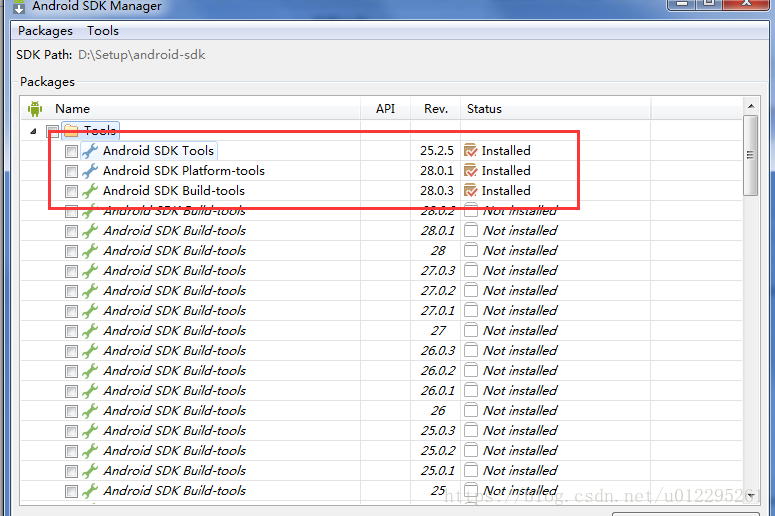
Task: Collapse the Tools folder tree node
Action: pos(33,131)
